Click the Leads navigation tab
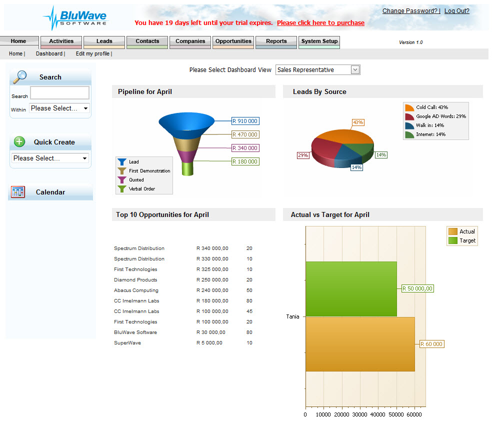 (x=104, y=42)
